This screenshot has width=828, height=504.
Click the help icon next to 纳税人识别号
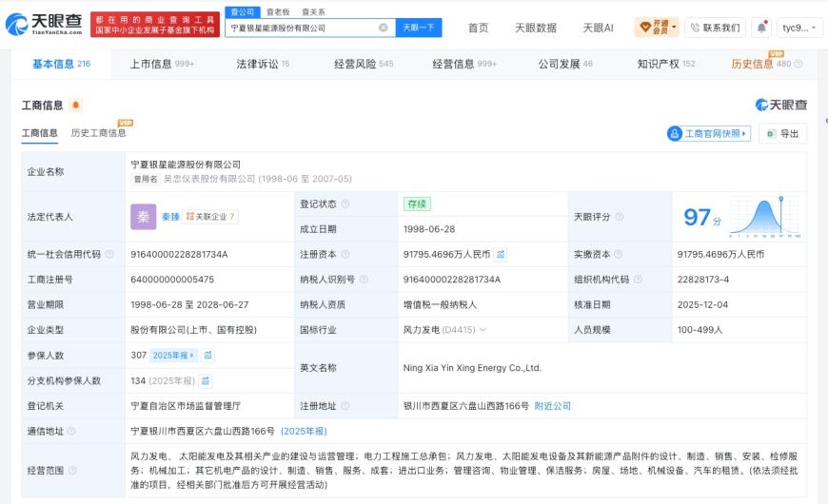[x=364, y=280]
